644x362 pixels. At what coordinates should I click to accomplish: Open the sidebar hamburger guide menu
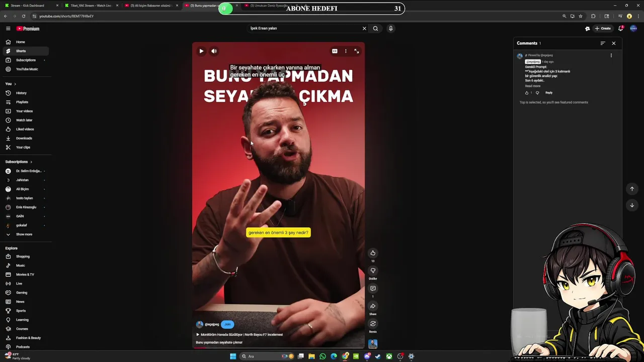tap(8, 29)
